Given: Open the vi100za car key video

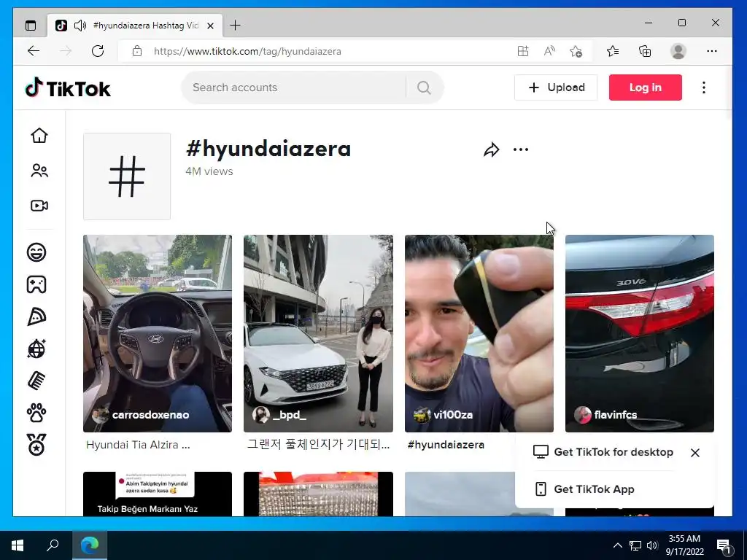Looking at the screenshot, I should pos(479,333).
